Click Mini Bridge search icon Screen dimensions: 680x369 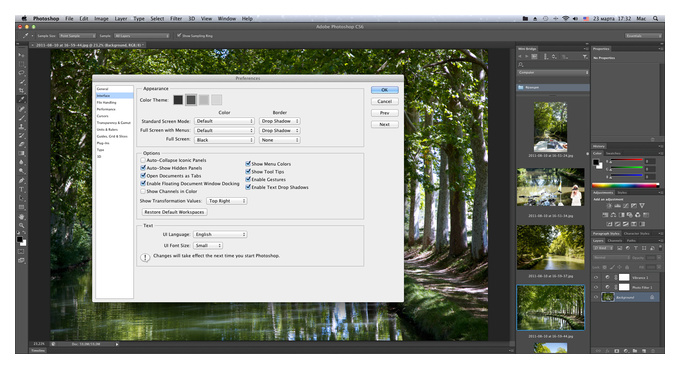click(521, 65)
